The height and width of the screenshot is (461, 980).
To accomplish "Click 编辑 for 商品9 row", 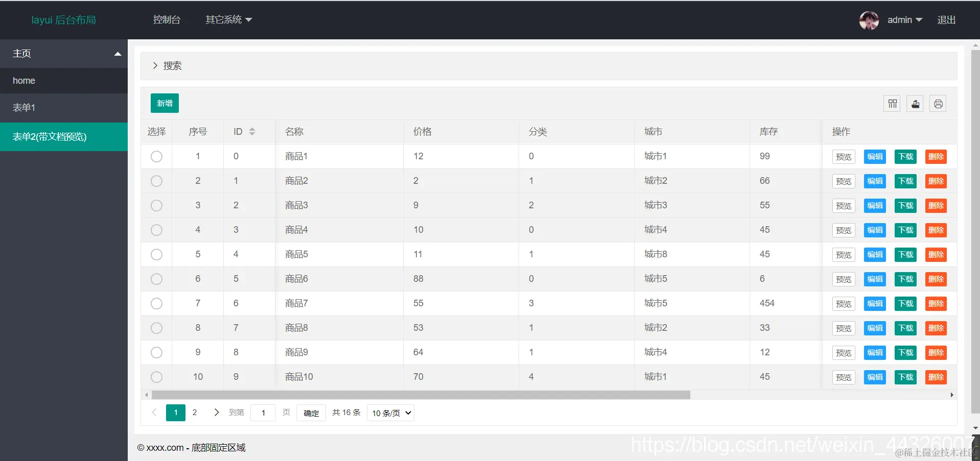I will [875, 353].
